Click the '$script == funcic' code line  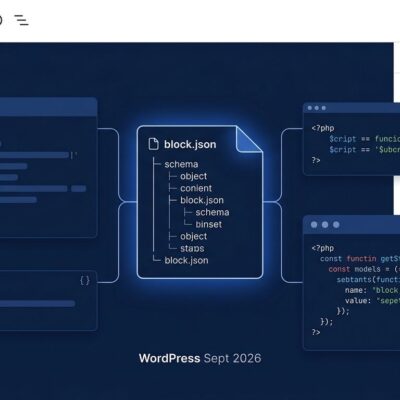click(x=364, y=139)
